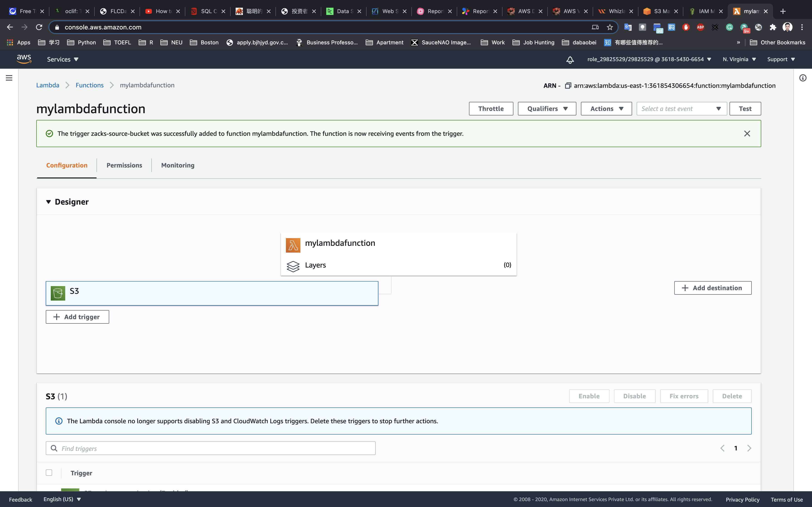This screenshot has width=812, height=507.
Task: Collapse the Designer section
Action: [x=49, y=202]
